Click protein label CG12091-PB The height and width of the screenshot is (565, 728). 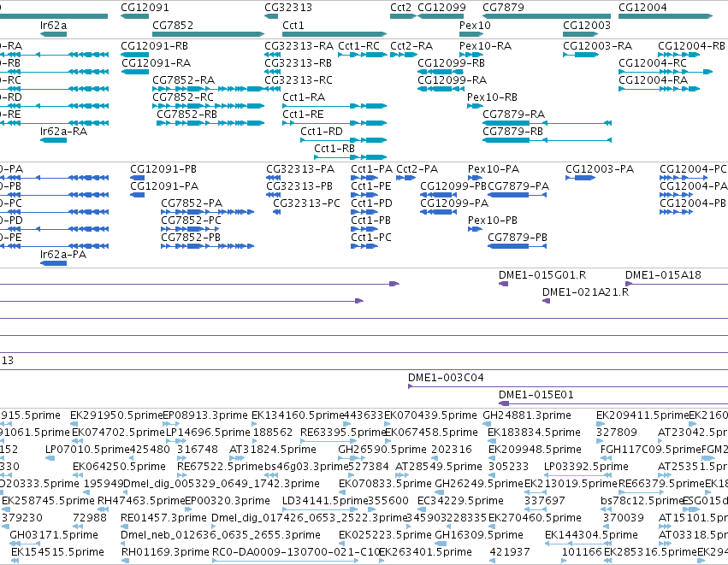pos(163,169)
